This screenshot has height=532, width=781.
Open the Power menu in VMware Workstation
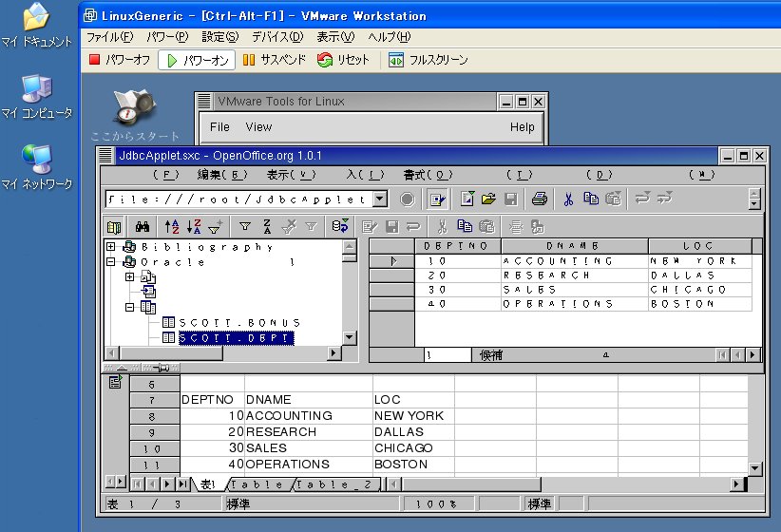click(x=168, y=37)
